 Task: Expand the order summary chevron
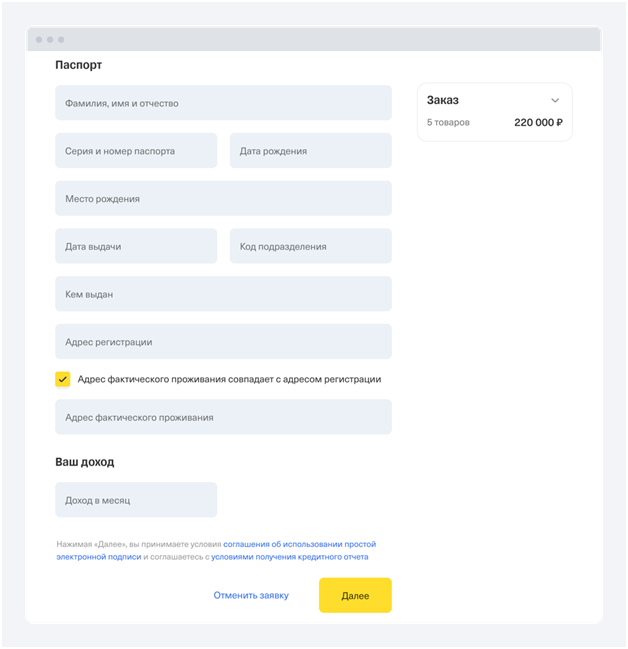(555, 101)
